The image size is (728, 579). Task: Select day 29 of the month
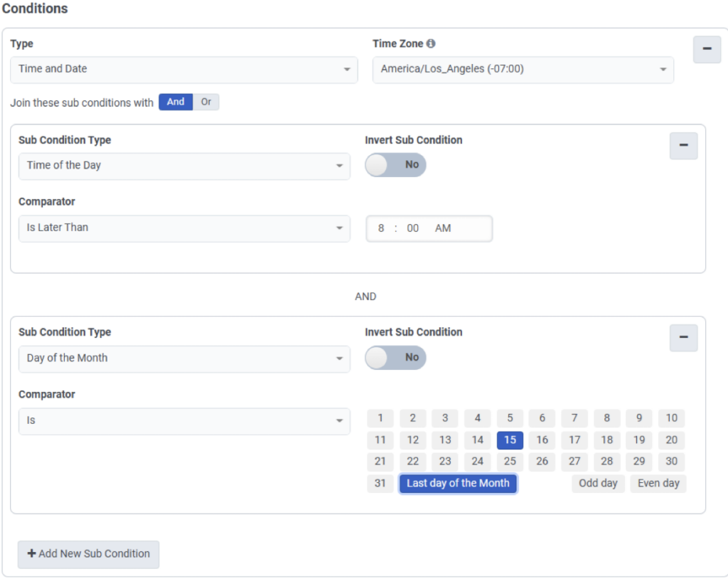[639, 462]
